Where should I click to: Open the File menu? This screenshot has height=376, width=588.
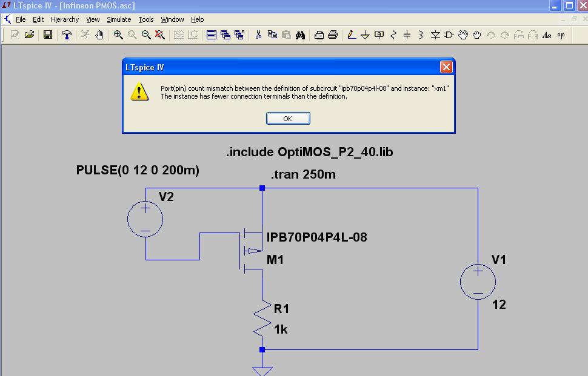click(21, 19)
